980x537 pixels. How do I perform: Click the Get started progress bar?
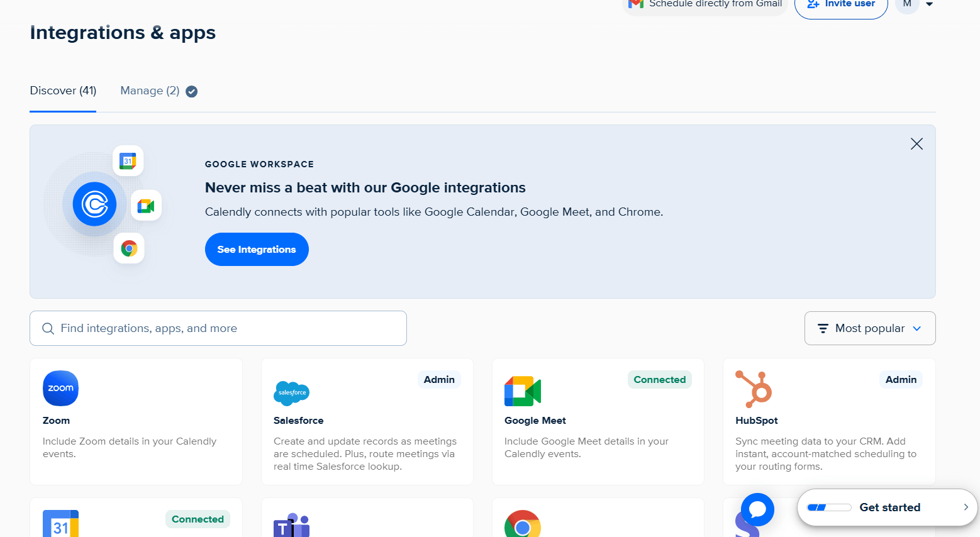(x=828, y=507)
